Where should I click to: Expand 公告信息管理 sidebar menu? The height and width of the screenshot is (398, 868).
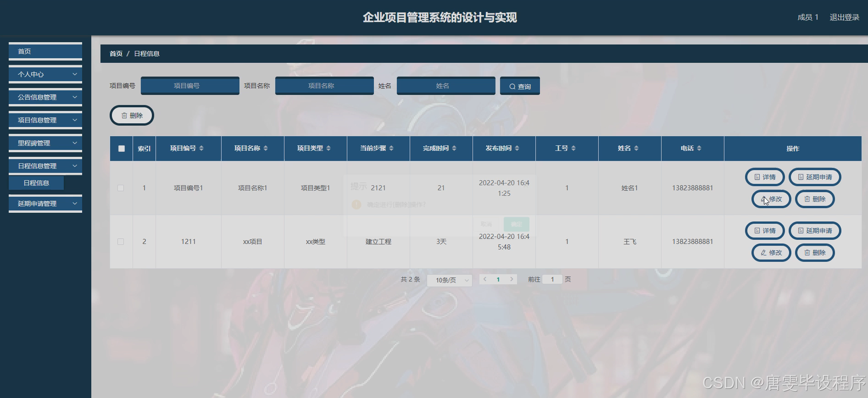click(45, 97)
